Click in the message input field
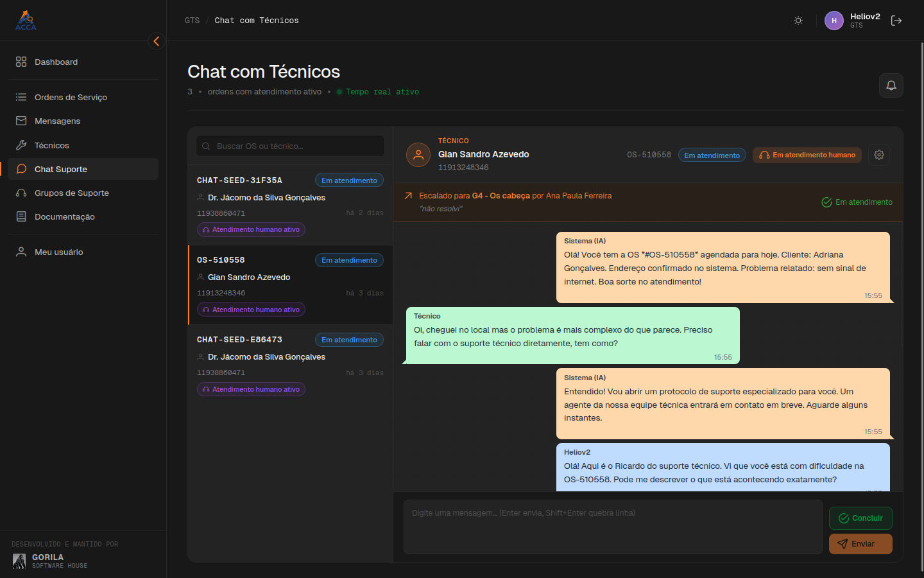 point(613,527)
